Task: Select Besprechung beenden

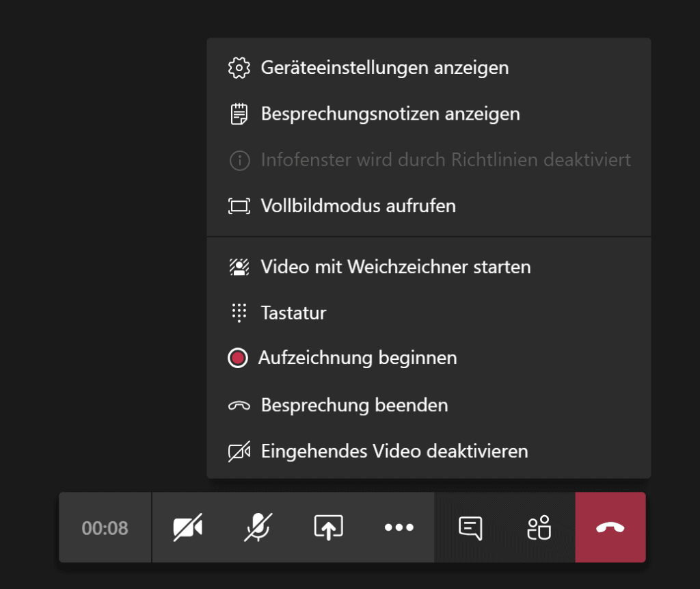Action: 429,406
